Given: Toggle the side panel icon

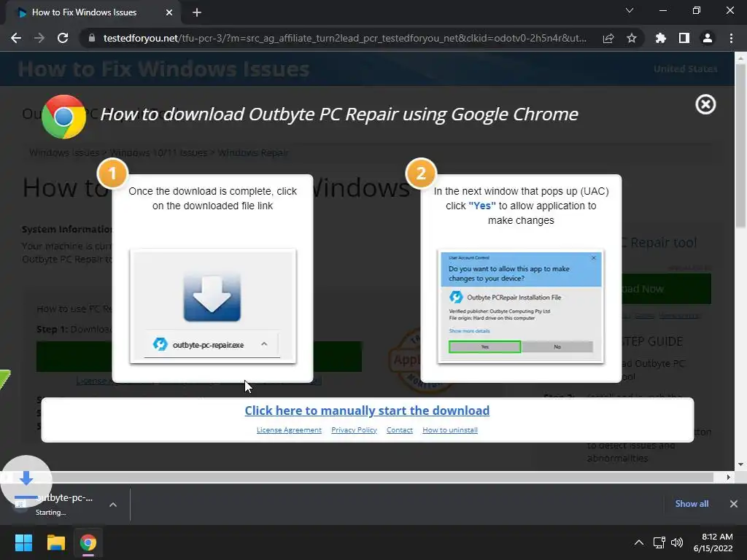Looking at the screenshot, I should (x=684, y=38).
